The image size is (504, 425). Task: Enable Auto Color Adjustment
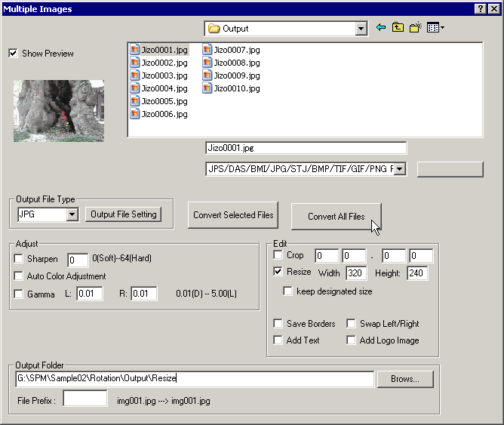click(19, 276)
